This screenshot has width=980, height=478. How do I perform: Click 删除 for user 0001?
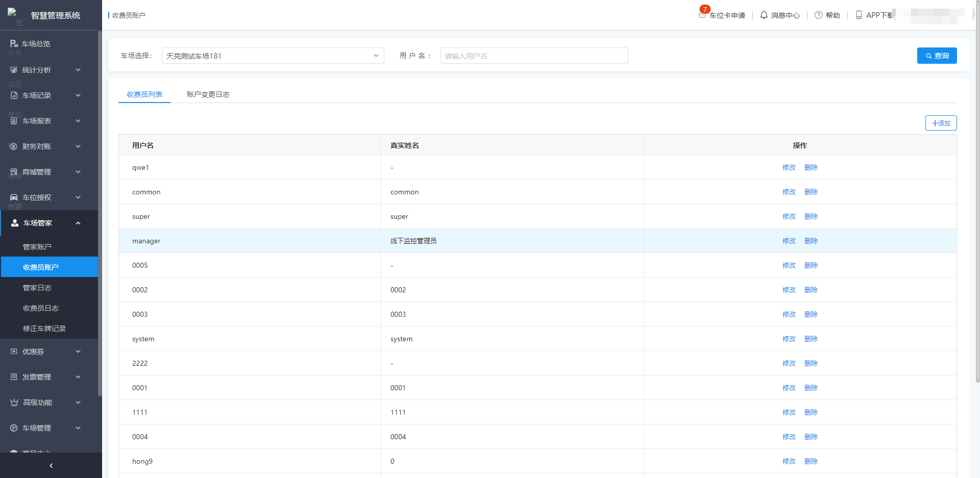(x=811, y=388)
